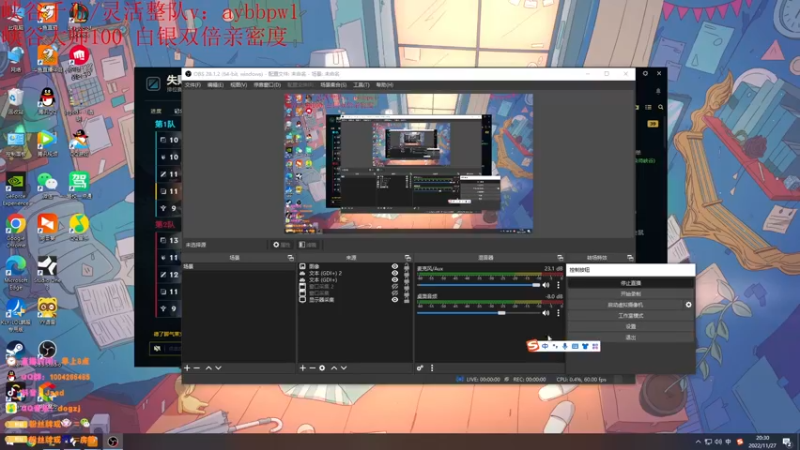Image resolution: width=800 pixels, height=450 pixels.
Task: Open the 帮助(H) menu
Action: click(x=385, y=85)
